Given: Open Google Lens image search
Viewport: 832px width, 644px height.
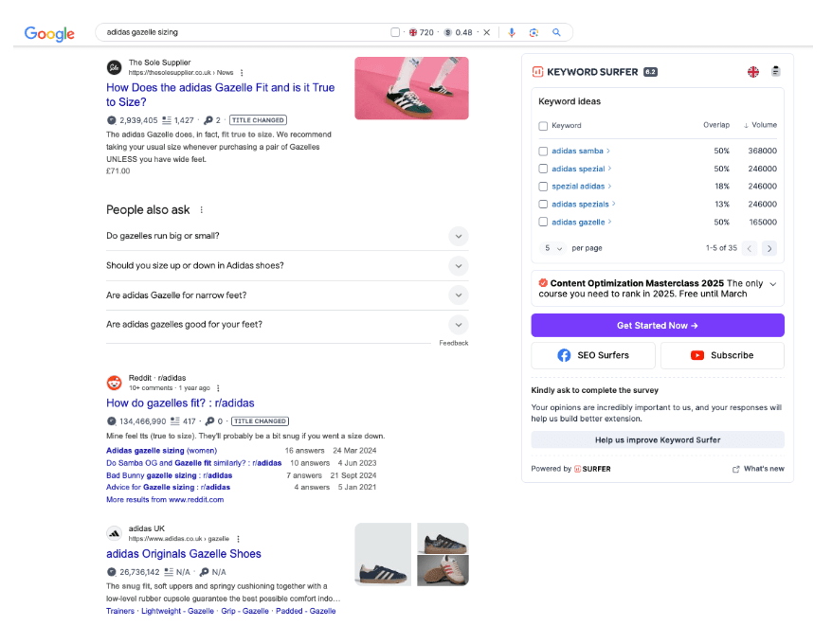Looking at the screenshot, I should pyautogui.click(x=534, y=32).
